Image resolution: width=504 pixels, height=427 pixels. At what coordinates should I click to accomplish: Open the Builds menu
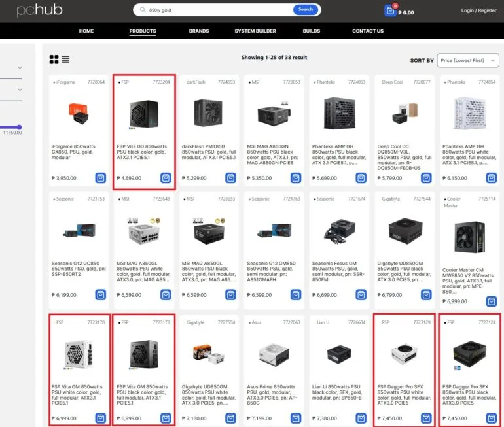[312, 31]
